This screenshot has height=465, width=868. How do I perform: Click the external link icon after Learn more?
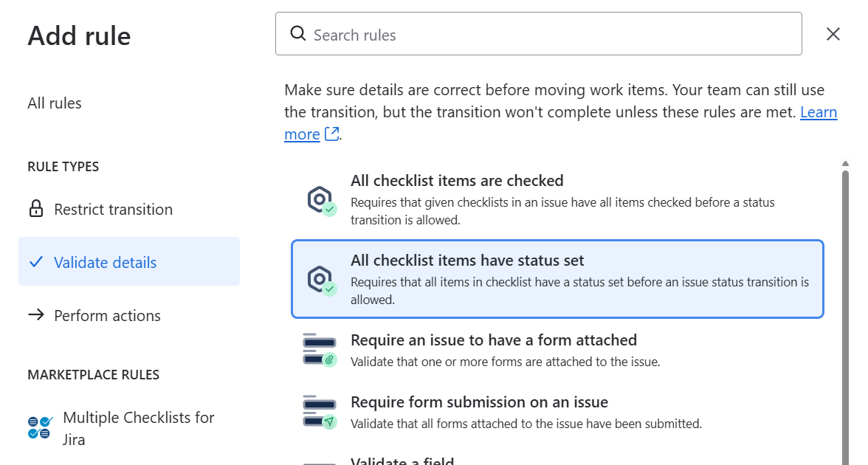click(x=331, y=134)
